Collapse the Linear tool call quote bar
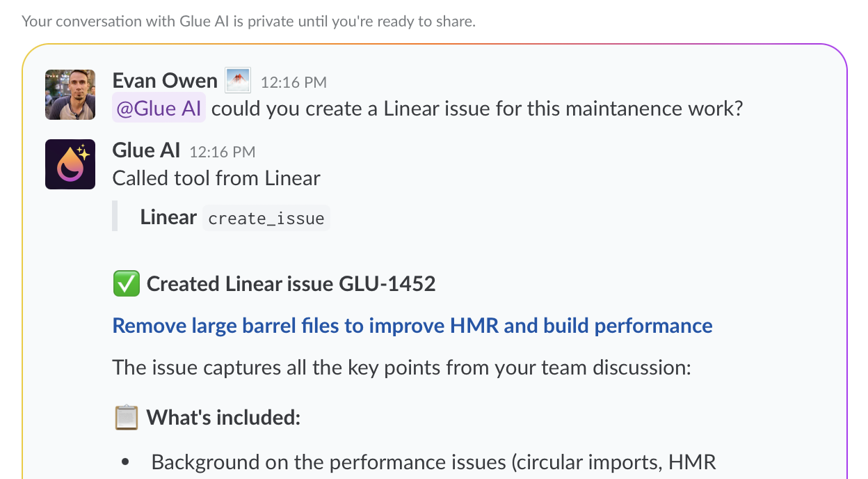Screen dimensions: 868x479 point(115,216)
